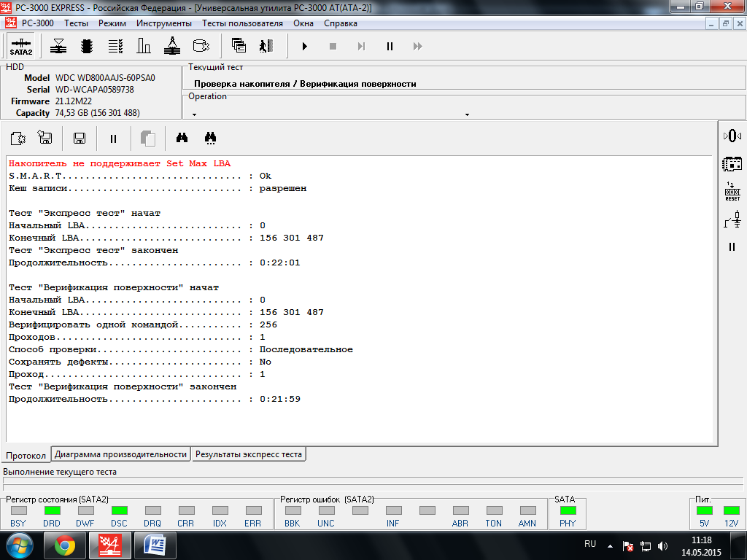The width and height of the screenshot is (747, 560).
Task: Open the bar chart diagram icon
Action: (x=144, y=46)
